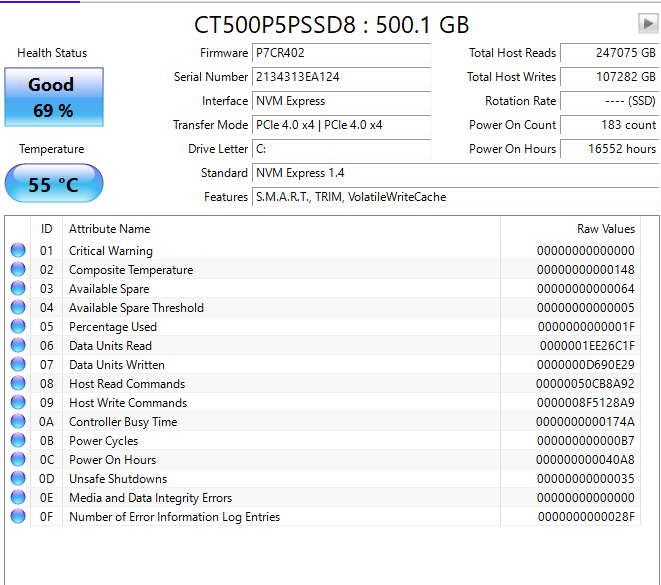The width and height of the screenshot is (661, 585).
Task: Select Media and Data Integrity Errors name
Action: point(150,498)
